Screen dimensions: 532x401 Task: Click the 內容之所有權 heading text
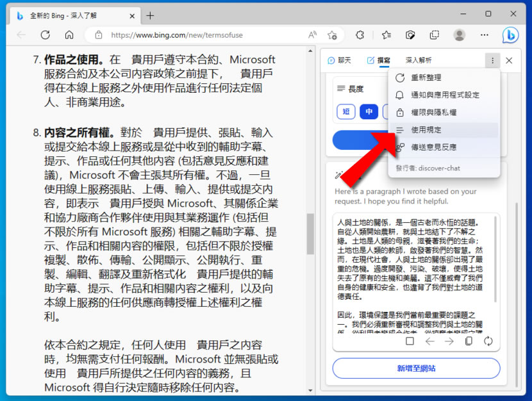click(79, 133)
